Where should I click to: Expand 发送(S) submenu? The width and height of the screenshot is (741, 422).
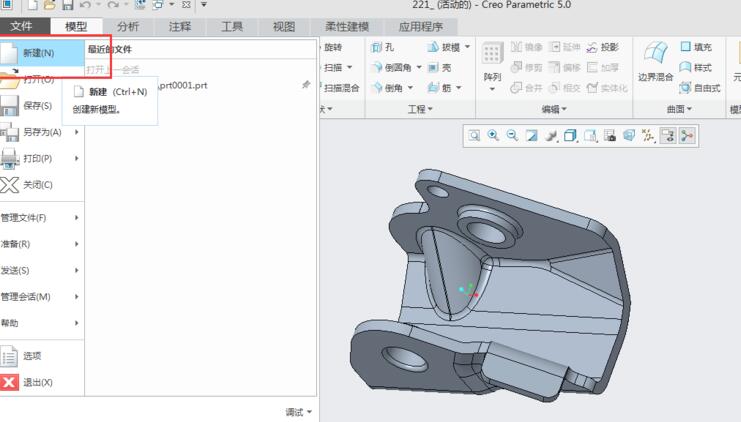42,271
